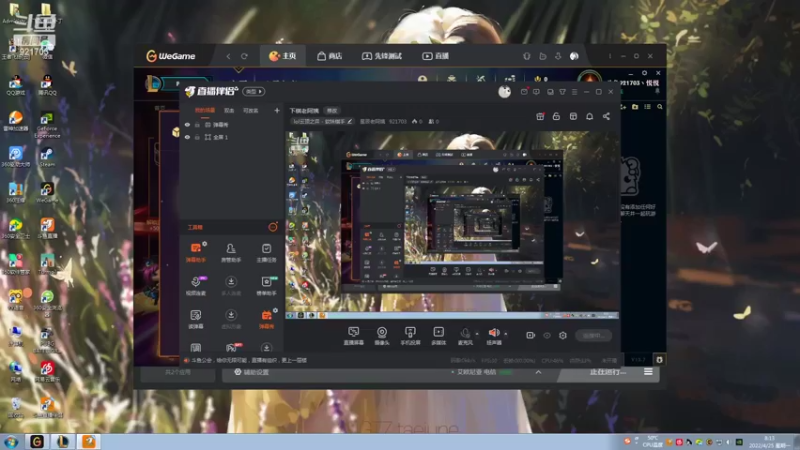Open the 主播任务 tool icon
This screenshot has height=450, width=800.
coord(266,252)
